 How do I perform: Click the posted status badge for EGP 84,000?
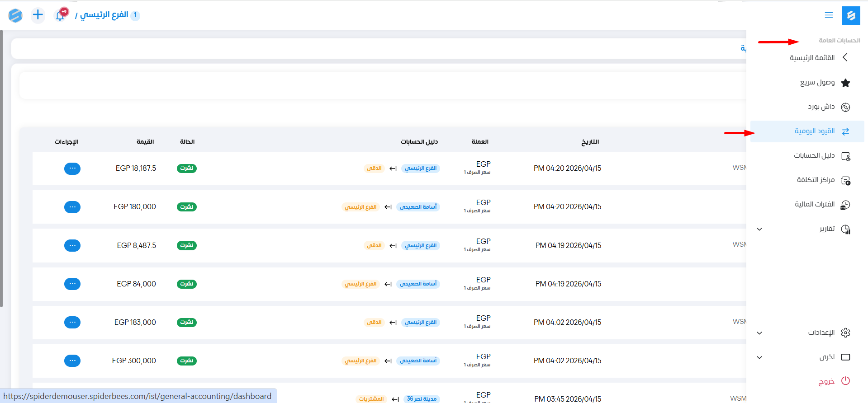click(187, 284)
